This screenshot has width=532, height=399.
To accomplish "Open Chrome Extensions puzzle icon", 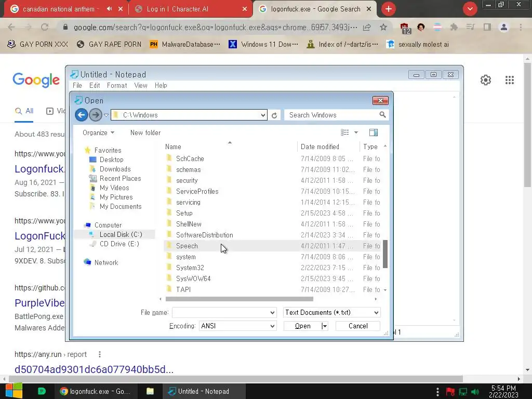I will pos(454,27).
